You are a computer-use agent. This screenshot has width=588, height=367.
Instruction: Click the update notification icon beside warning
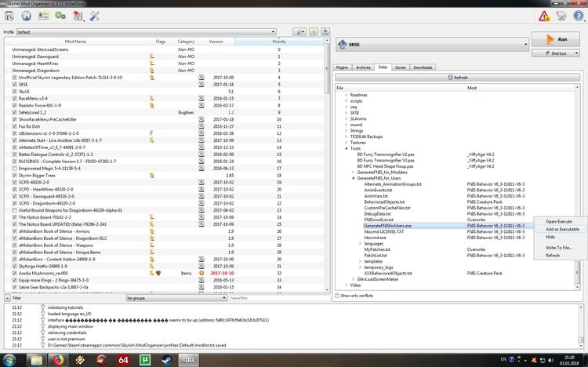pyautogui.click(x=561, y=16)
